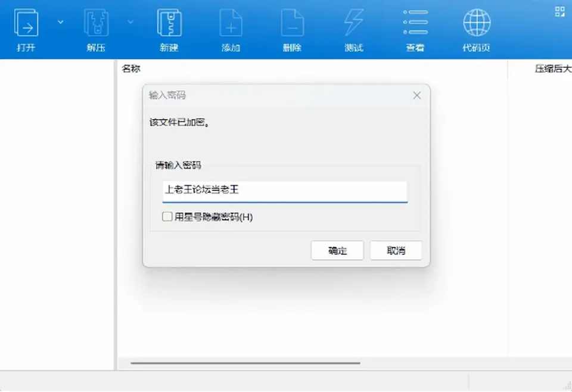Screen dimensions: 572x392
Task: Expand the dropdown arrow next to 打开
Action: [61, 22]
